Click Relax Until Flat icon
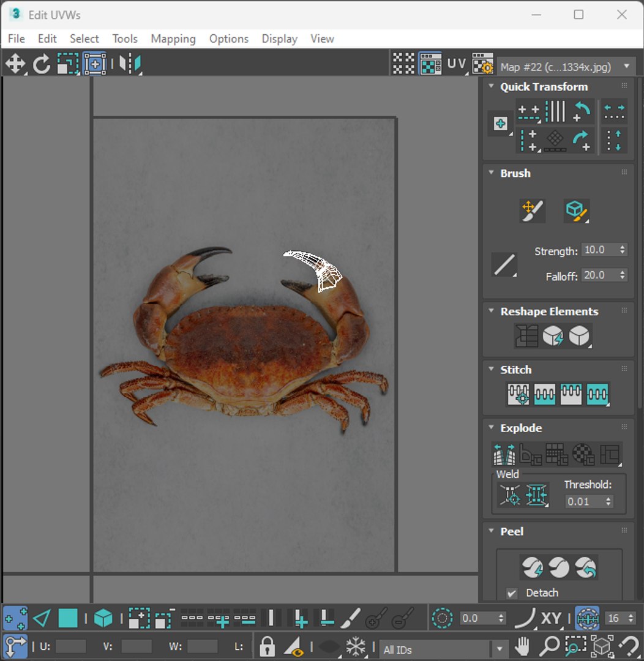The image size is (644, 661). [x=553, y=336]
